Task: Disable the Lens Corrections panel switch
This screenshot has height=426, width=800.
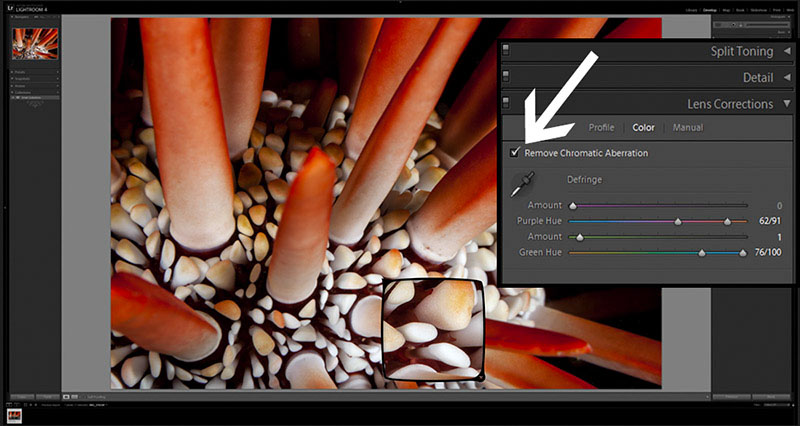Action: point(507,103)
